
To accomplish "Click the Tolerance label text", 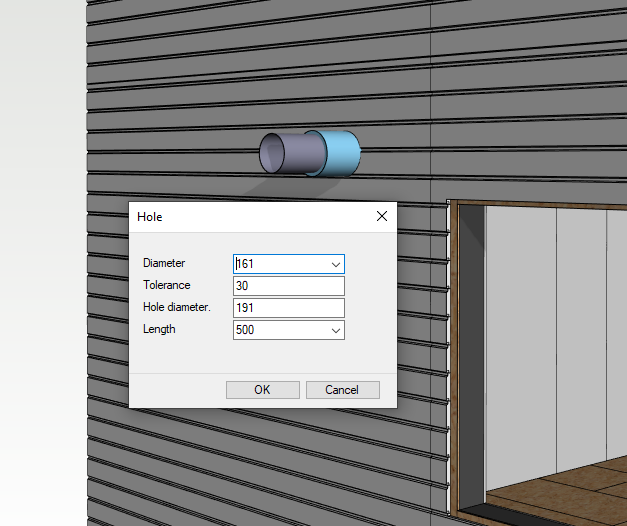I will [166, 286].
